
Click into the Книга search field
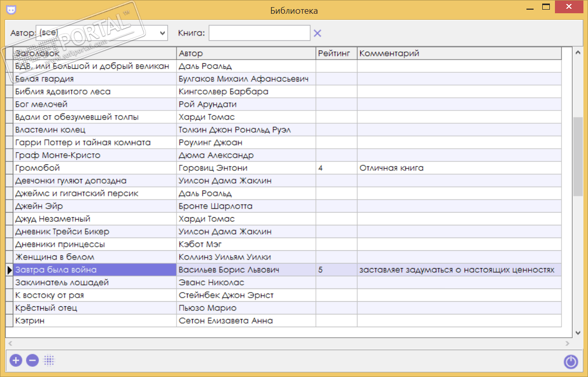tap(259, 33)
